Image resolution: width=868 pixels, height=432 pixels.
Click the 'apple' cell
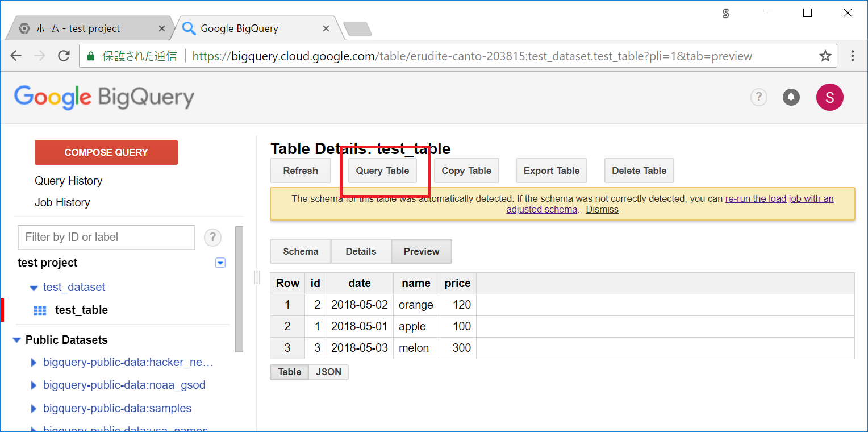click(x=416, y=326)
